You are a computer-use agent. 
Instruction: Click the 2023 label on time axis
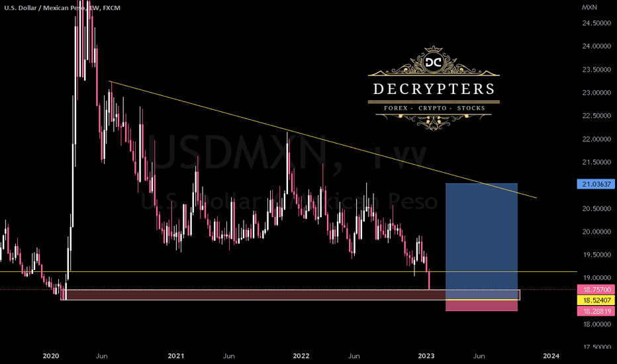tap(426, 356)
